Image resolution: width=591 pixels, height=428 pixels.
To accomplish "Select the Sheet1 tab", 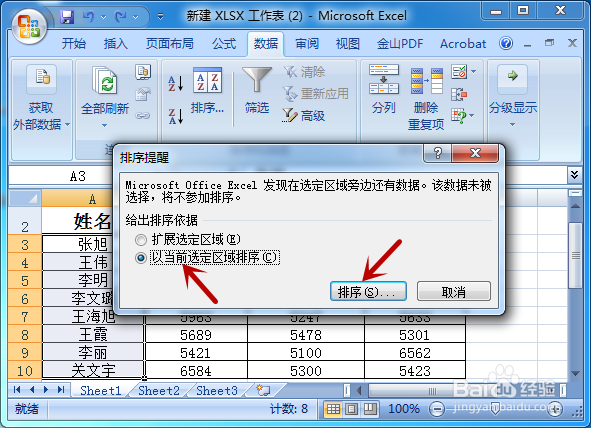I will pos(100,391).
